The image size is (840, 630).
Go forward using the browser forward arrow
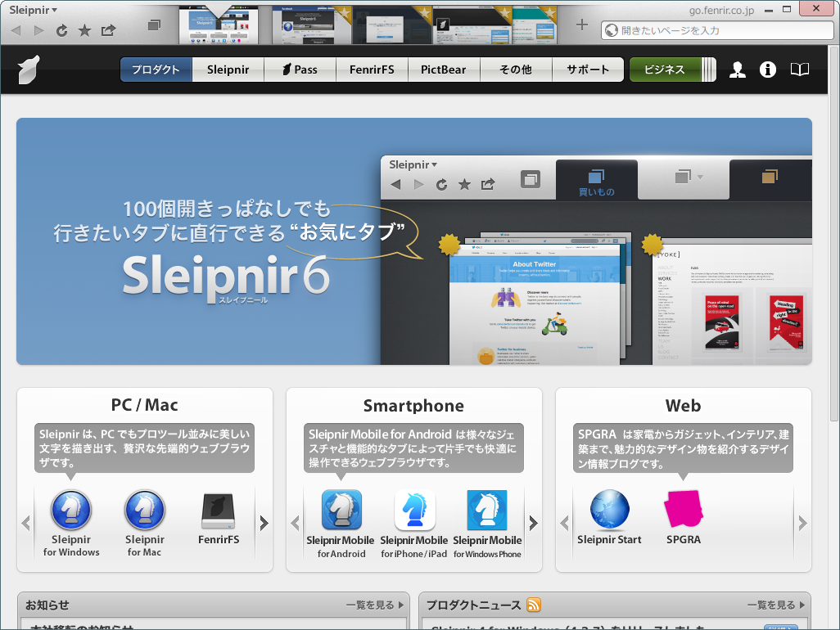click(x=38, y=30)
